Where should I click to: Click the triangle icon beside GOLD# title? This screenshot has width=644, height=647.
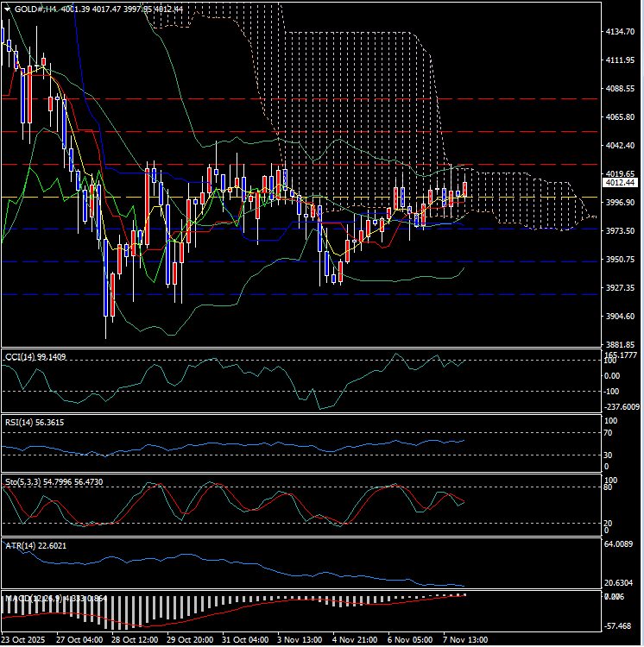point(8,9)
